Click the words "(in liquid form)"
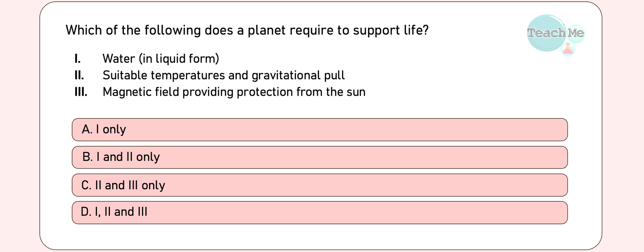644x252 pixels. pyautogui.click(x=179, y=59)
